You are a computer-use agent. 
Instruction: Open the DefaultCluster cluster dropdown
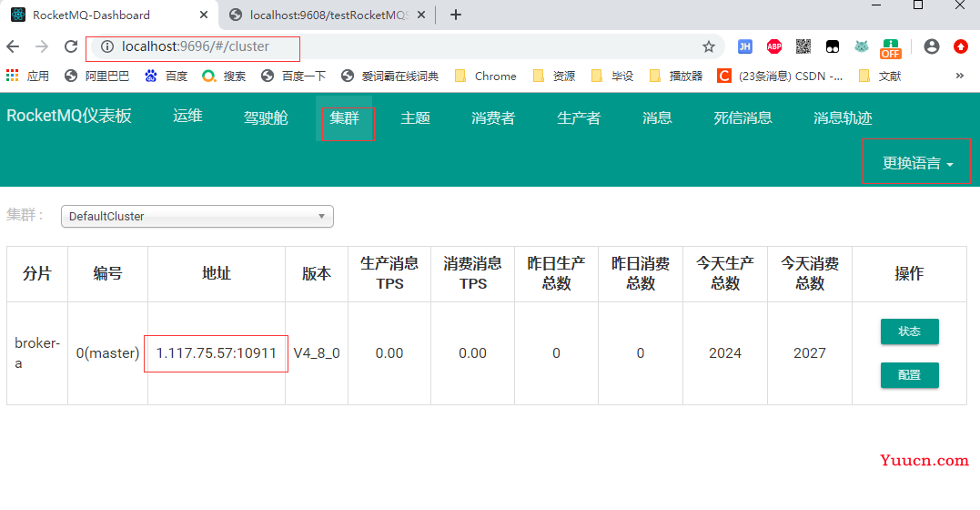197,217
